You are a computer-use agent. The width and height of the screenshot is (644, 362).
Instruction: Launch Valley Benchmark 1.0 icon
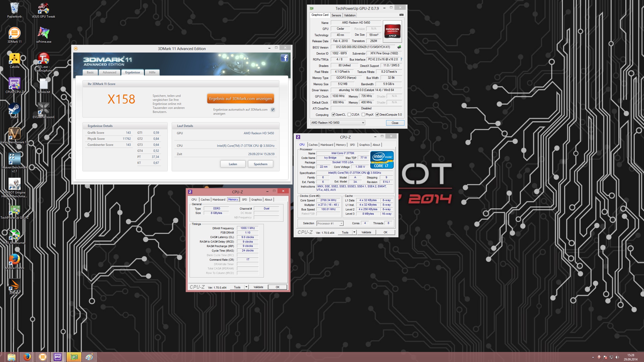click(x=14, y=136)
